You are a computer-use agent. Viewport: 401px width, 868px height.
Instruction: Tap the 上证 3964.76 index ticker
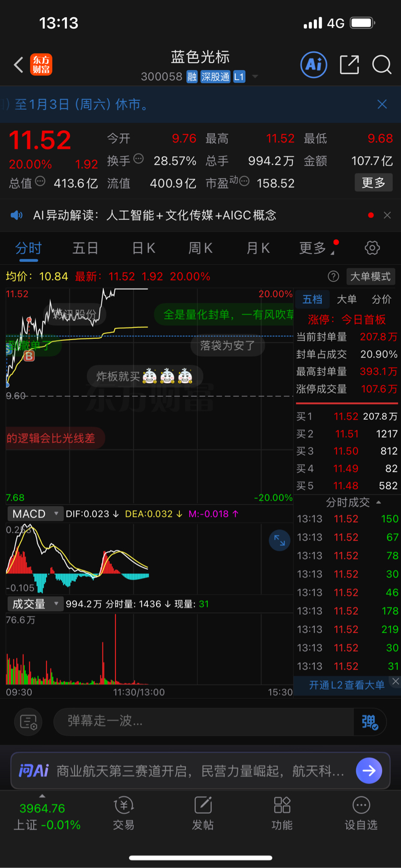(x=46, y=817)
